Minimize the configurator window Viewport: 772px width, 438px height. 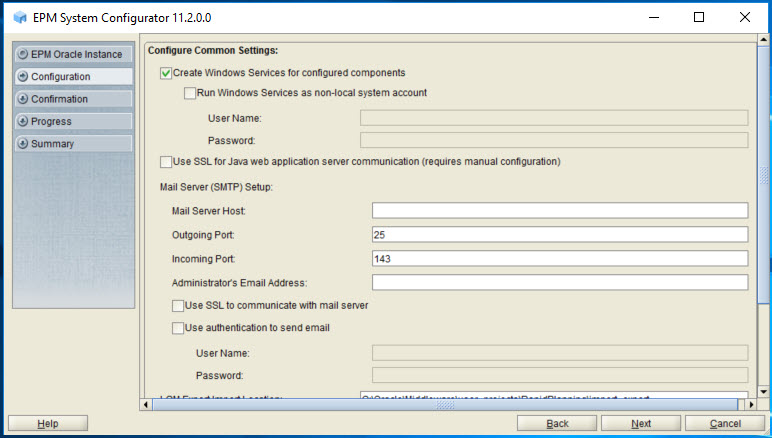[654, 18]
